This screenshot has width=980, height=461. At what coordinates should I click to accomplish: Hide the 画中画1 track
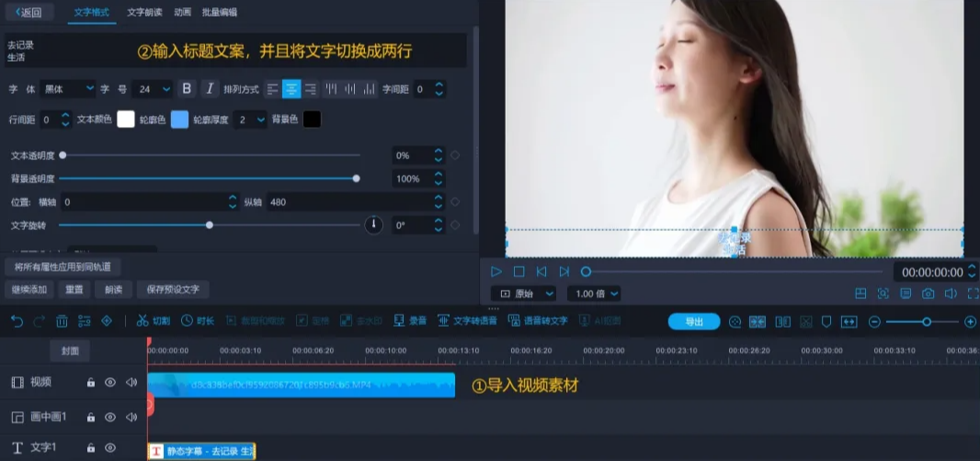(x=110, y=417)
